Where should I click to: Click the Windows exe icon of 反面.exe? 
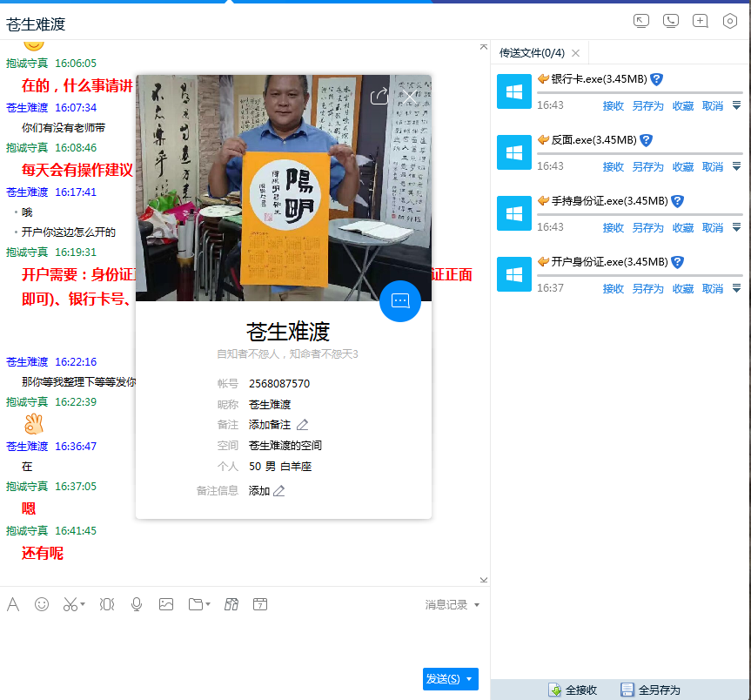(x=514, y=152)
